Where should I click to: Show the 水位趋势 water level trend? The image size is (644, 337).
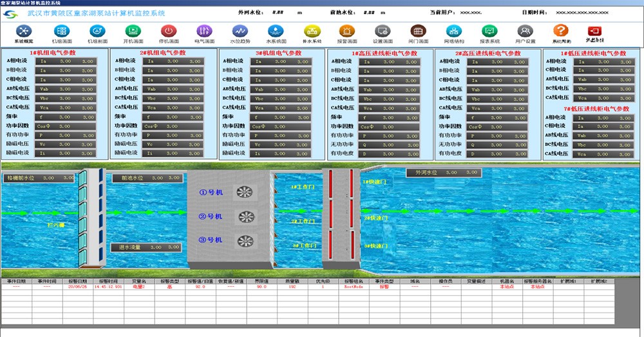point(240,31)
